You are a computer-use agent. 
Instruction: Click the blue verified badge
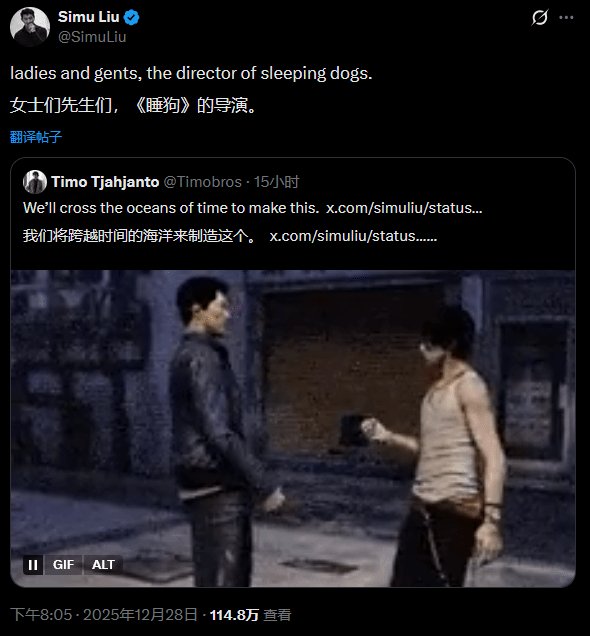click(131, 17)
